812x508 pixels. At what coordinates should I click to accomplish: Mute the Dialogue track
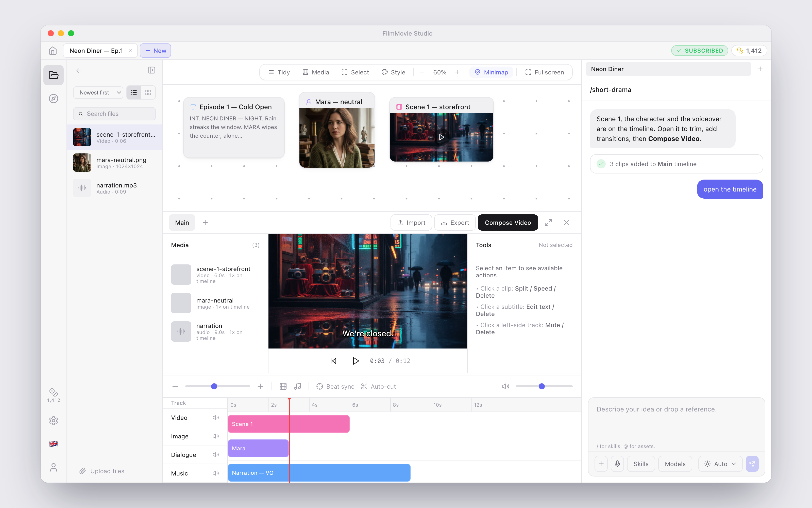(216, 455)
